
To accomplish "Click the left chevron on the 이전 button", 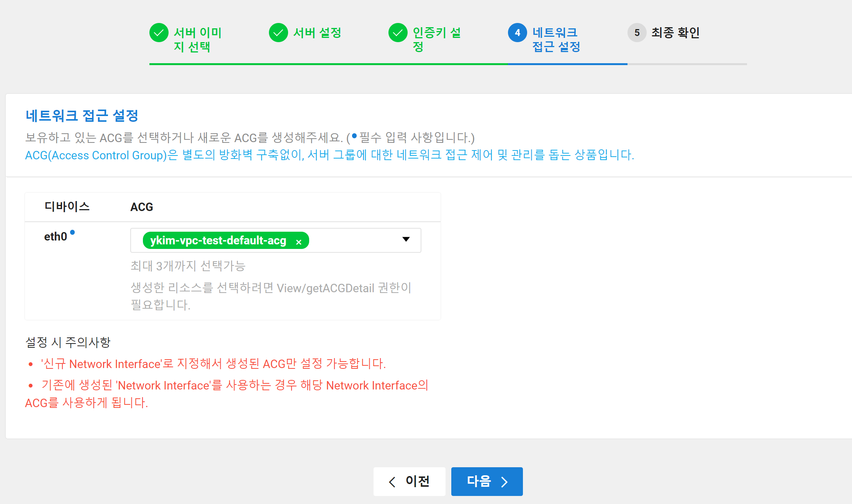I will coord(392,482).
